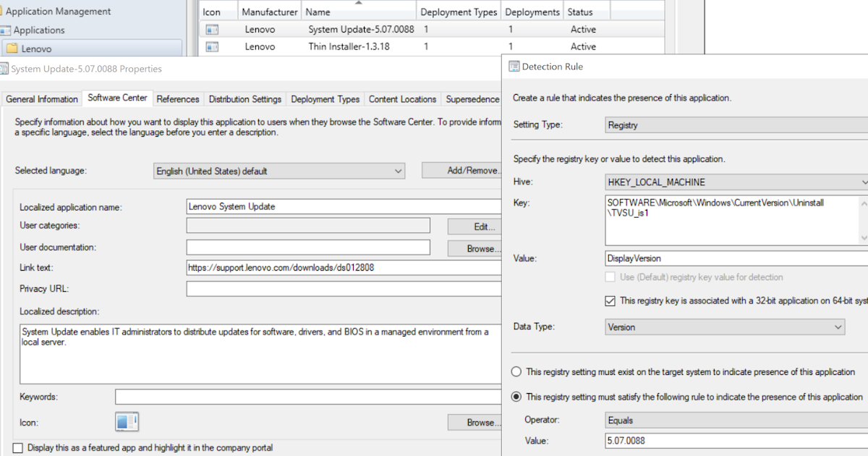Image resolution: width=868 pixels, height=456 pixels.
Task: Click Active status of System Update row
Action: [583, 30]
